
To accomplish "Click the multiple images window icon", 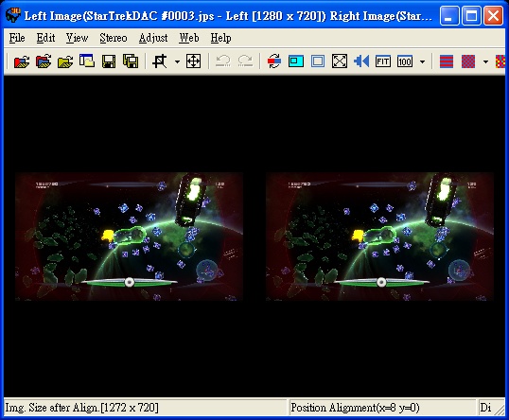I will point(87,61).
